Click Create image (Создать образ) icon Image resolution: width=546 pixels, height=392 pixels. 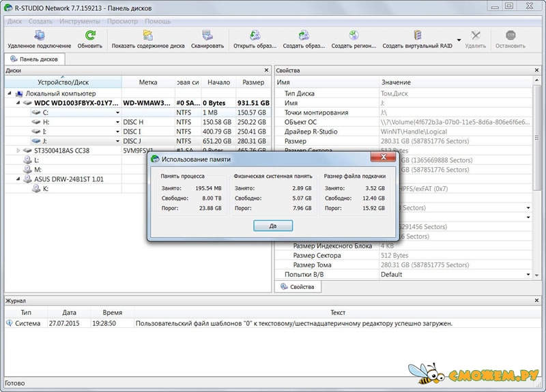pos(304,35)
